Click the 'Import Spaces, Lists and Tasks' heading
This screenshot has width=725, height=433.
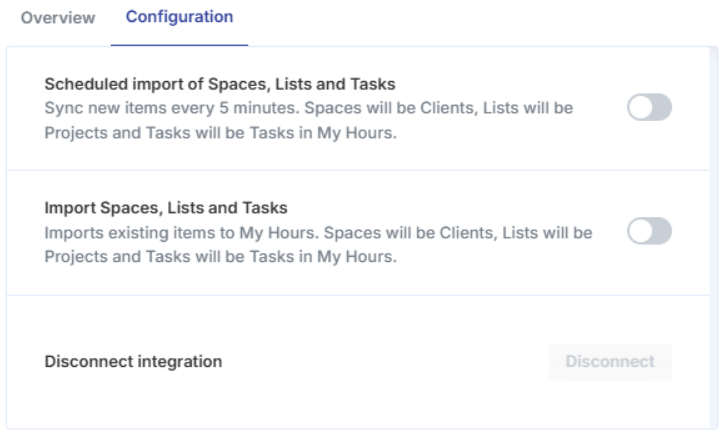point(166,208)
